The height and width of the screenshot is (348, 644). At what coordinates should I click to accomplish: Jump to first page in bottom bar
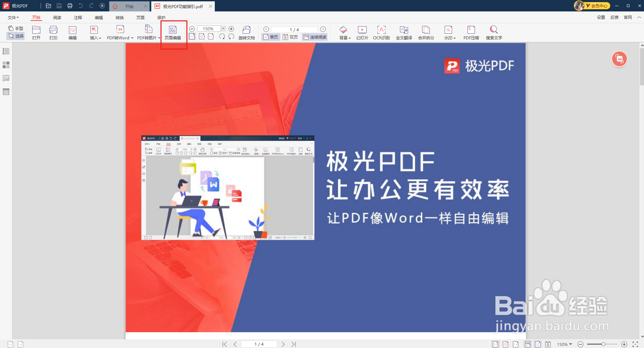coord(225,344)
